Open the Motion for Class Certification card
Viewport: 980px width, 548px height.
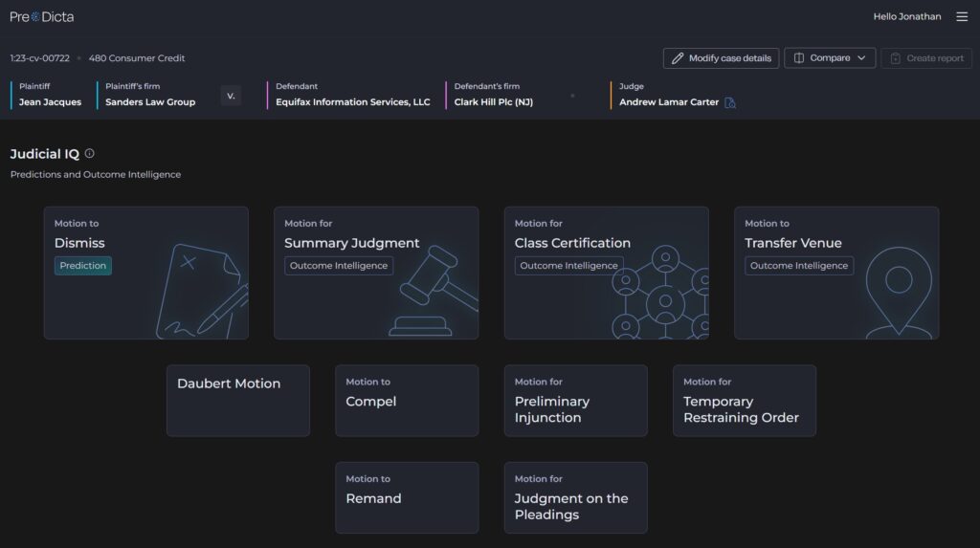coord(606,274)
